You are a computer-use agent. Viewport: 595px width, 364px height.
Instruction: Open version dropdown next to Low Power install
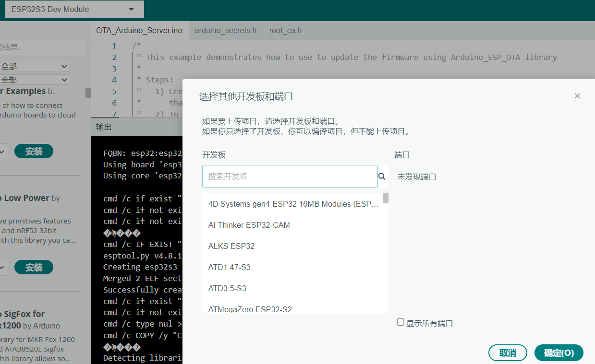pos(3,267)
